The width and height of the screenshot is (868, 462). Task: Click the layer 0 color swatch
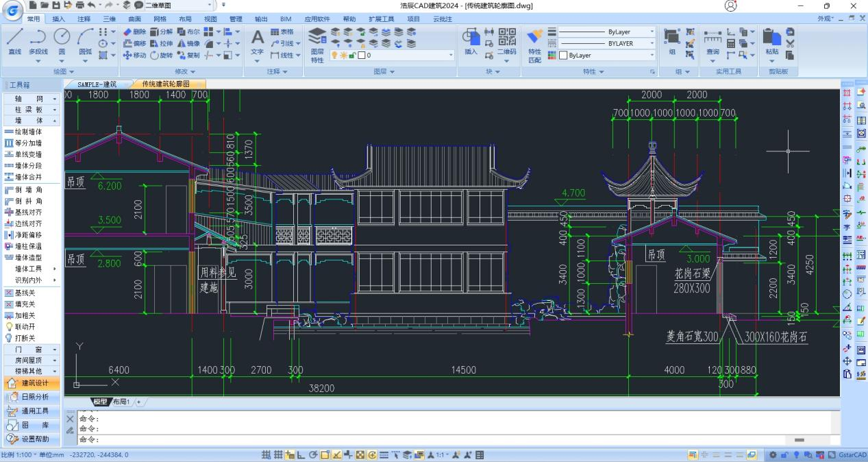pyautogui.click(x=361, y=55)
